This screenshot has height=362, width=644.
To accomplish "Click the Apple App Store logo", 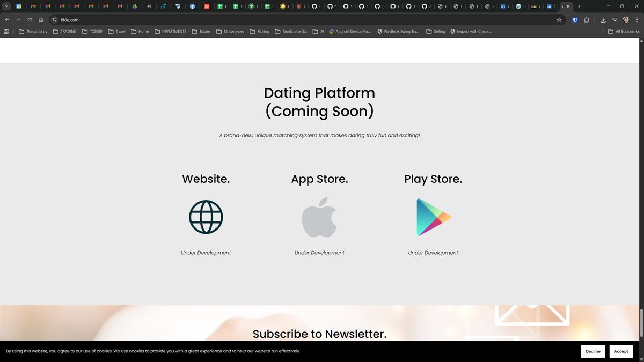I will coord(319,217).
